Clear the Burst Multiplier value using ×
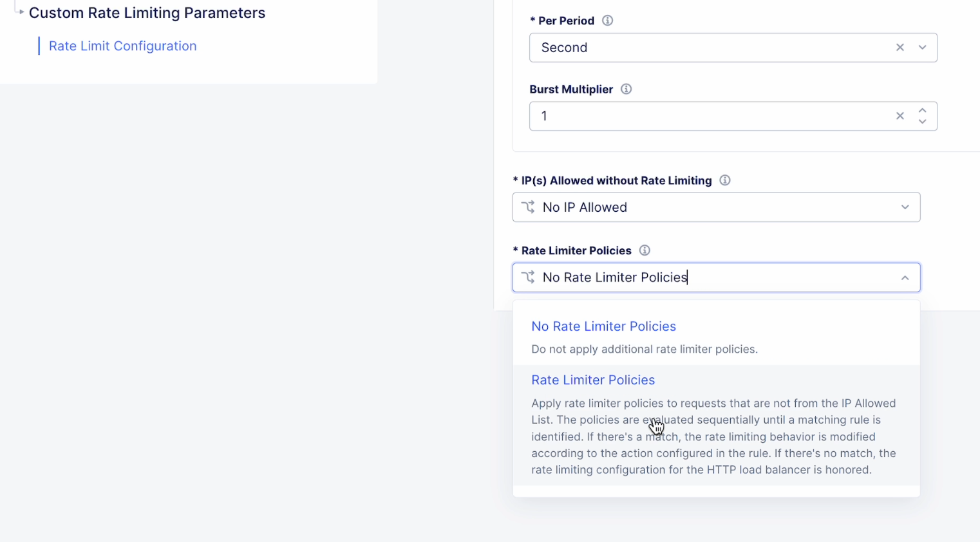980x542 pixels. pos(900,116)
